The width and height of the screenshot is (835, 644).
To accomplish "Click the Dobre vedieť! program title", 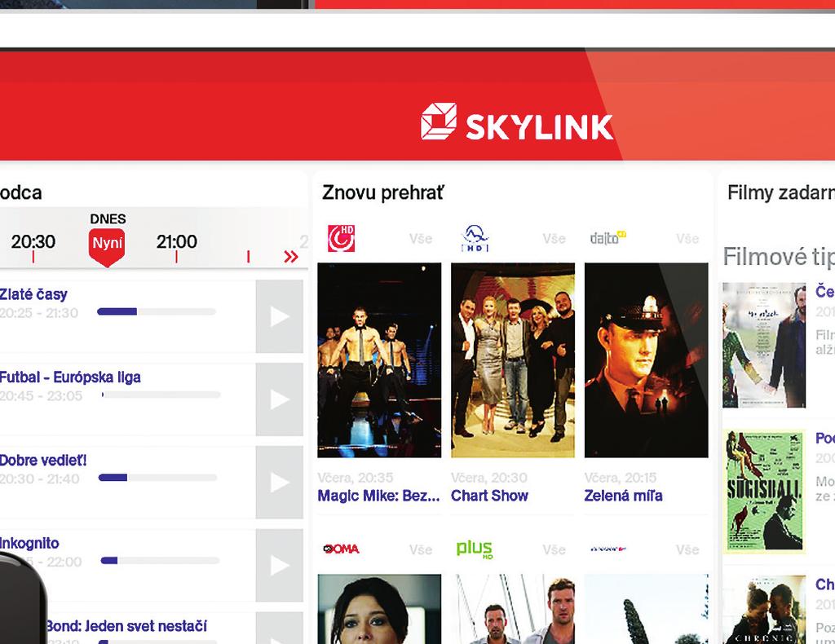I will pyautogui.click(x=42, y=461).
